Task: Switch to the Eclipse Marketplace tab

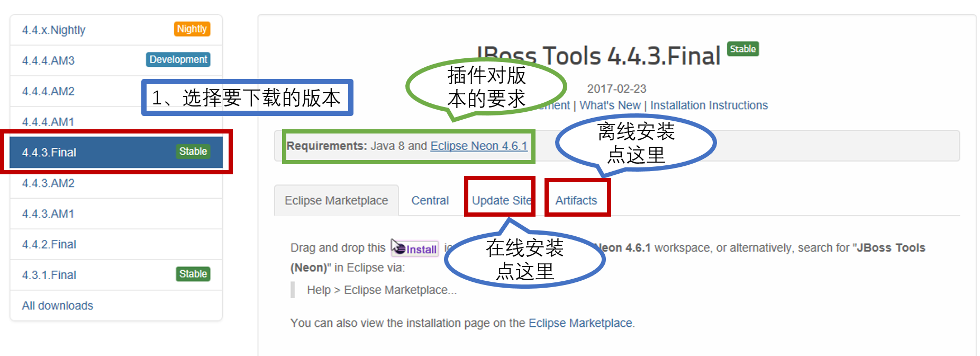Action: [337, 201]
